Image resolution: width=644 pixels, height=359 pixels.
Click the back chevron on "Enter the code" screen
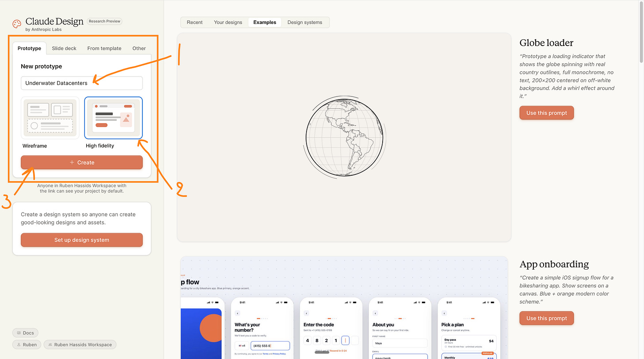pyautogui.click(x=306, y=313)
